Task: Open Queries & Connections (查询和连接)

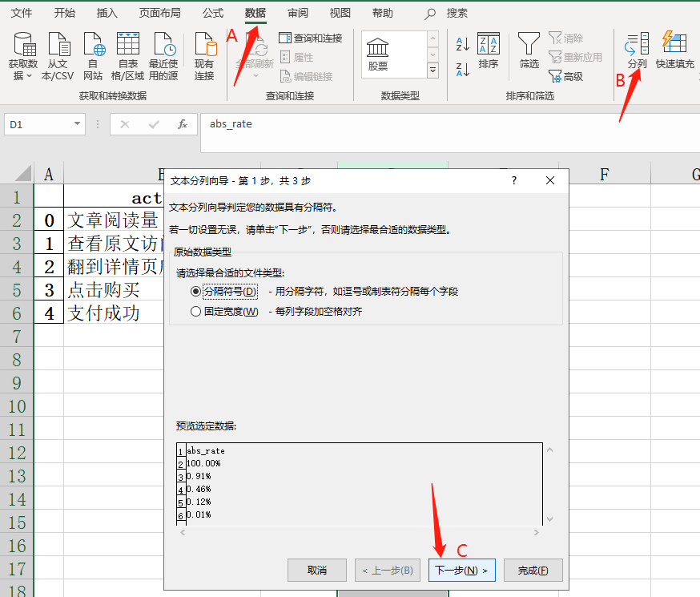Action: 311,38
